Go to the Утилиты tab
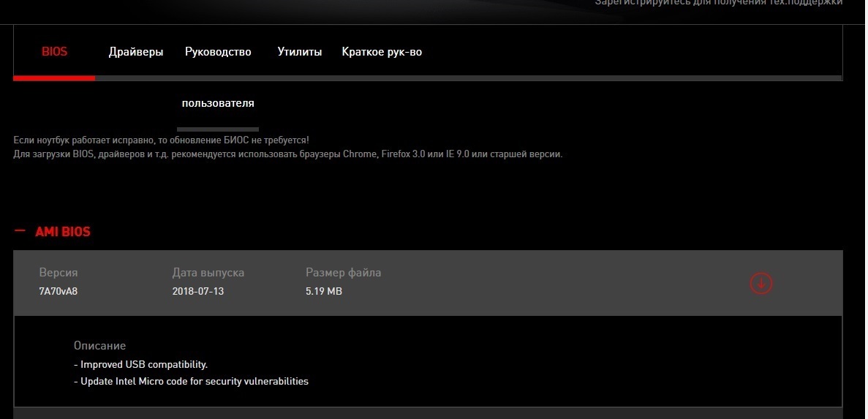This screenshot has width=868, height=419. coord(300,52)
